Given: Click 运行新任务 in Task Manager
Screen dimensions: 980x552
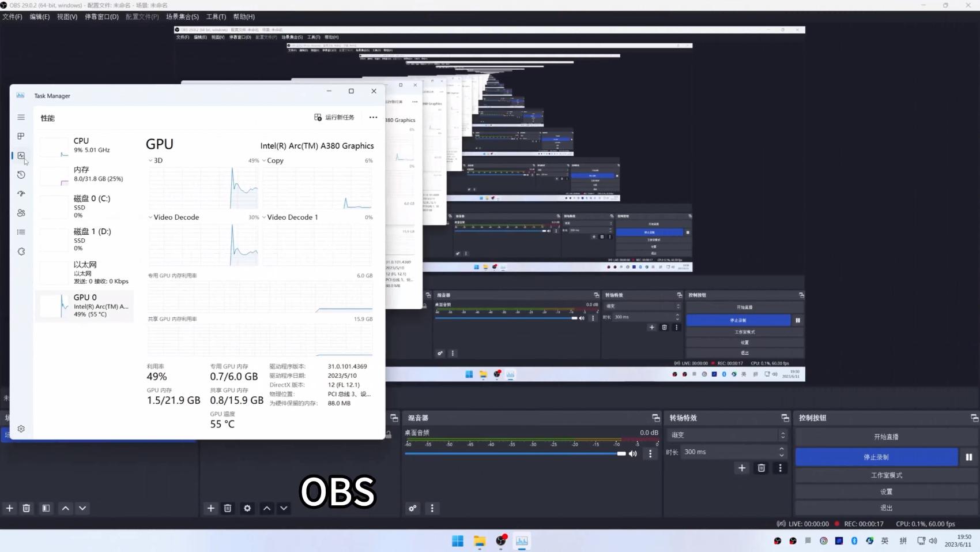Looking at the screenshot, I should (x=334, y=118).
